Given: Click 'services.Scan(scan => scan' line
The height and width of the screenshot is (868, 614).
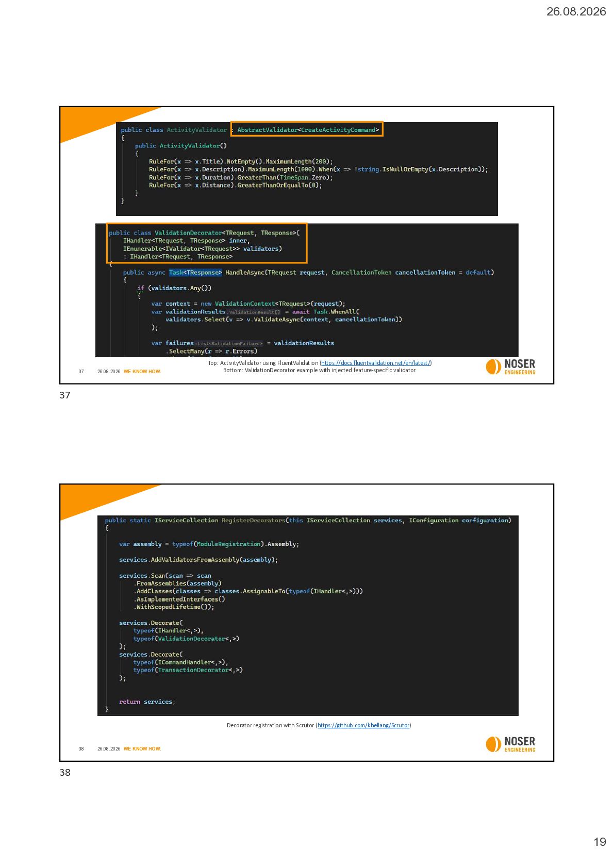Looking at the screenshot, I should (165, 576).
